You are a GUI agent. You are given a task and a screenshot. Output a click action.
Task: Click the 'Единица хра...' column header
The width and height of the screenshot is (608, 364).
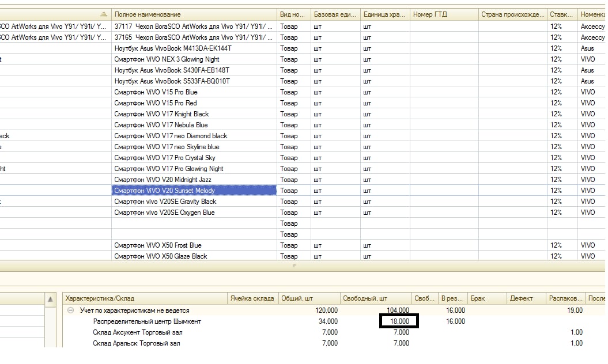(385, 14)
